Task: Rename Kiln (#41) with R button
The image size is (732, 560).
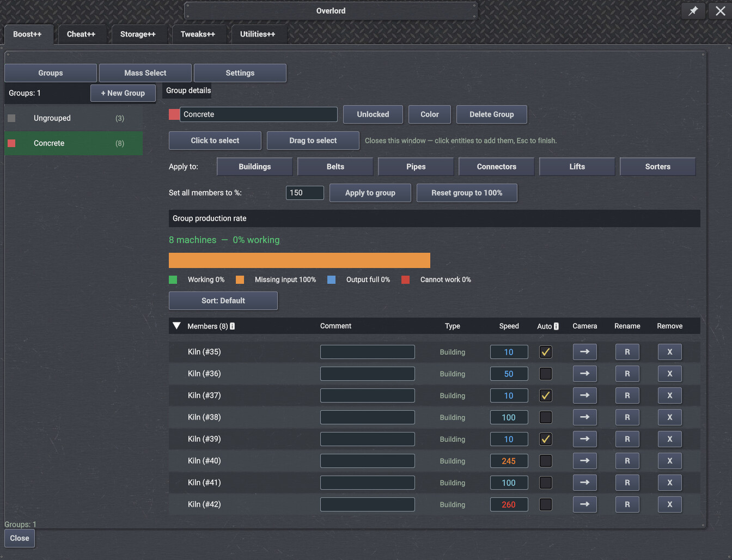Action: tap(627, 483)
